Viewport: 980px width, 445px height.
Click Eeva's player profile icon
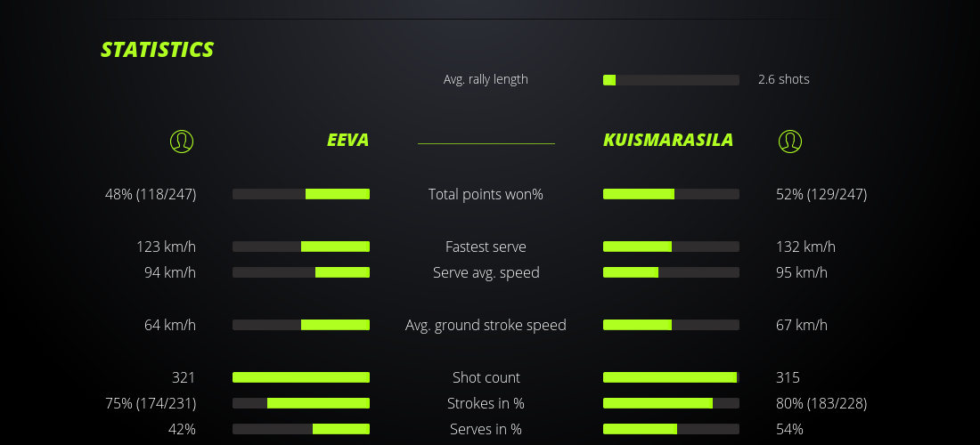coord(181,141)
